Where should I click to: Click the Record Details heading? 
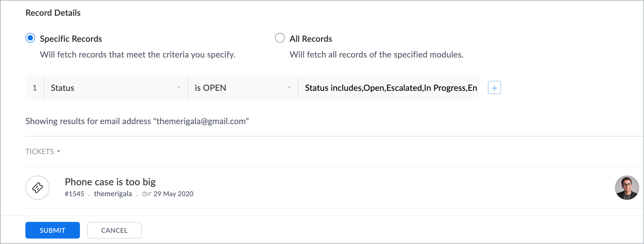(x=53, y=13)
